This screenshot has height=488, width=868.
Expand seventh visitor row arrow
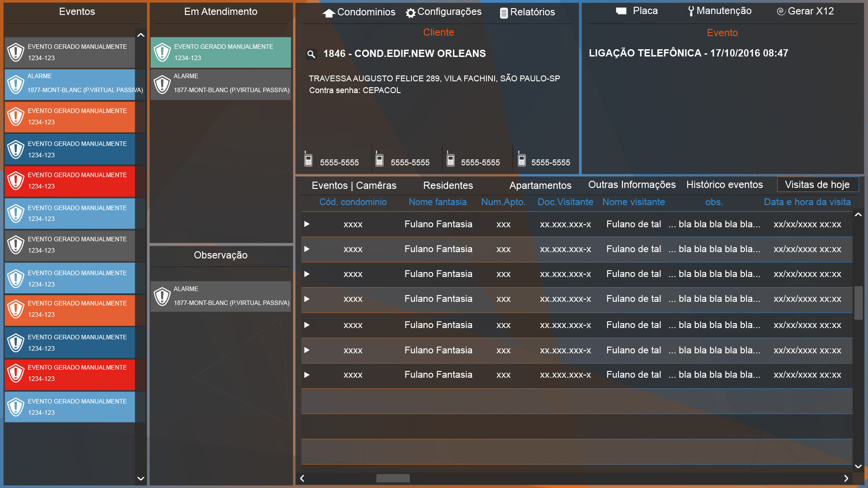pyautogui.click(x=307, y=375)
